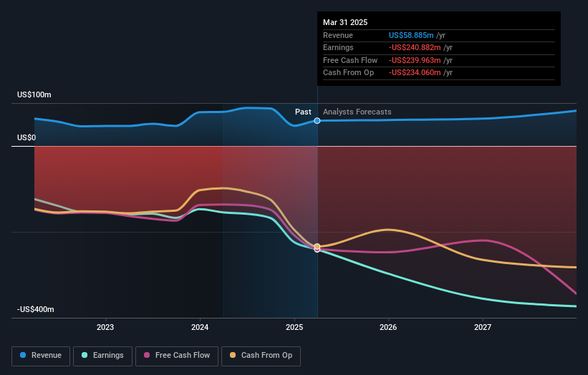The height and width of the screenshot is (375, 588).
Task: Toggle the Revenue legend series
Action: point(41,356)
